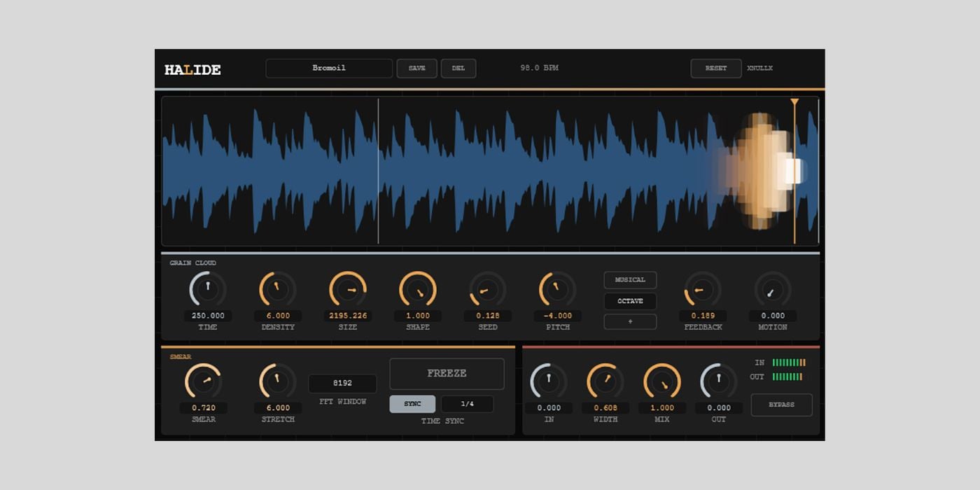Click the RESET button

(x=716, y=68)
